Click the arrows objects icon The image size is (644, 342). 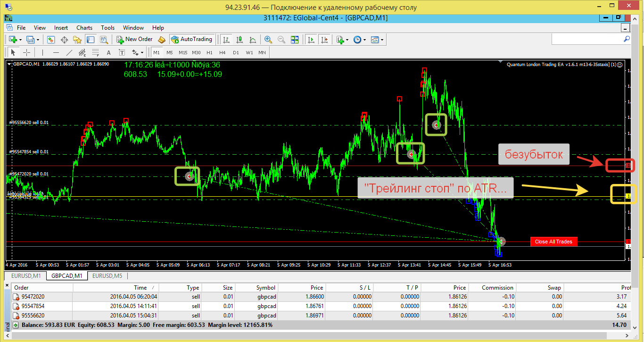tap(135, 52)
